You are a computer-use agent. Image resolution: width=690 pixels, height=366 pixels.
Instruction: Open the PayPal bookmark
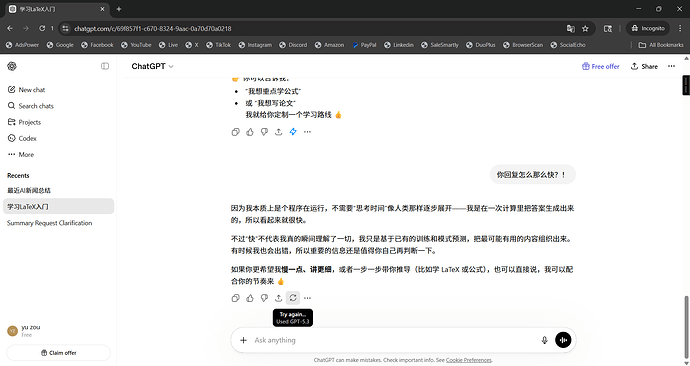point(364,45)
